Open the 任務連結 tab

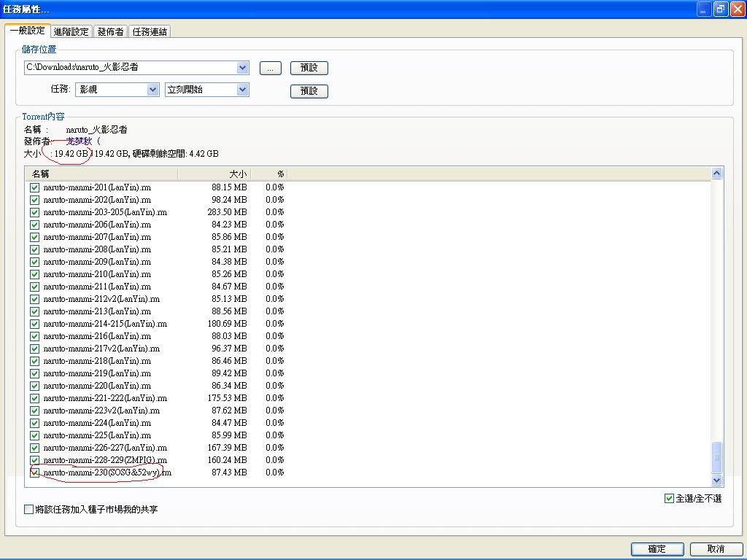coord(150,31)
